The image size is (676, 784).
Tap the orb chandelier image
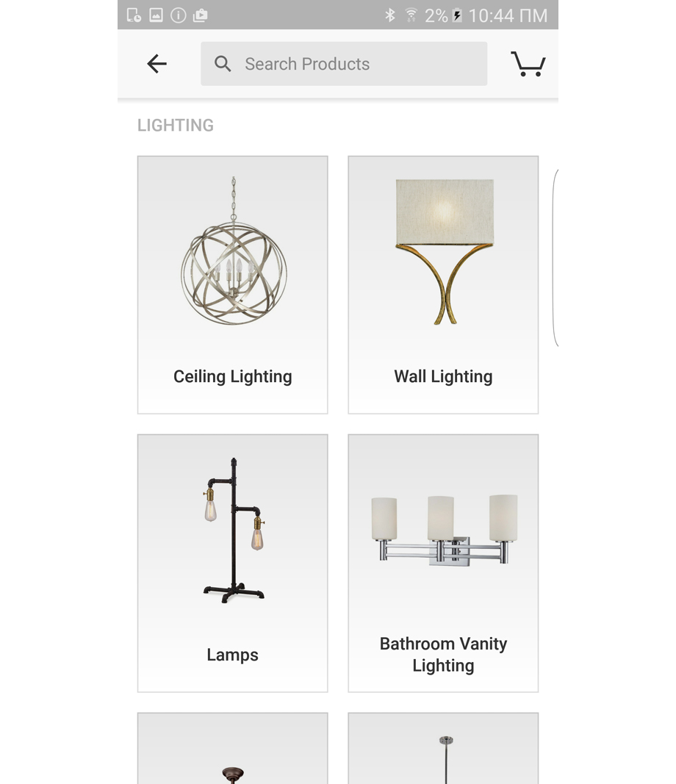[234, 251]
